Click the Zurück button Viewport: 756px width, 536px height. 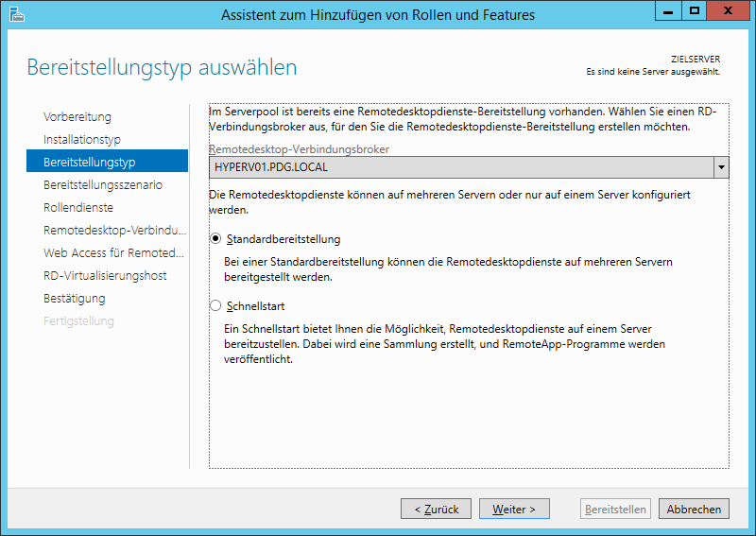point(436,509)
